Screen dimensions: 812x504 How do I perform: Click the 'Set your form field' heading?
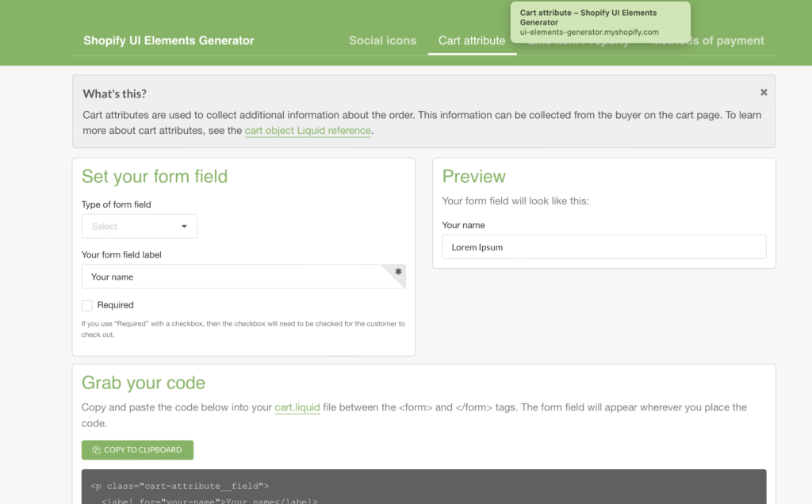click(155, 177)
